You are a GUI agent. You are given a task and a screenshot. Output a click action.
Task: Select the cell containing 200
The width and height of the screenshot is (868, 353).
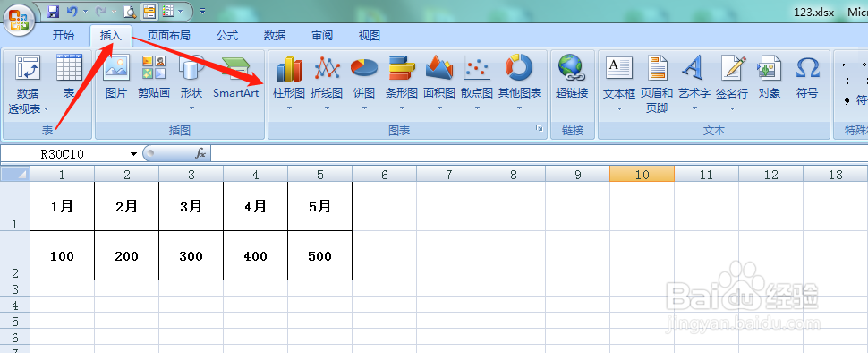[x=127, y=255]
